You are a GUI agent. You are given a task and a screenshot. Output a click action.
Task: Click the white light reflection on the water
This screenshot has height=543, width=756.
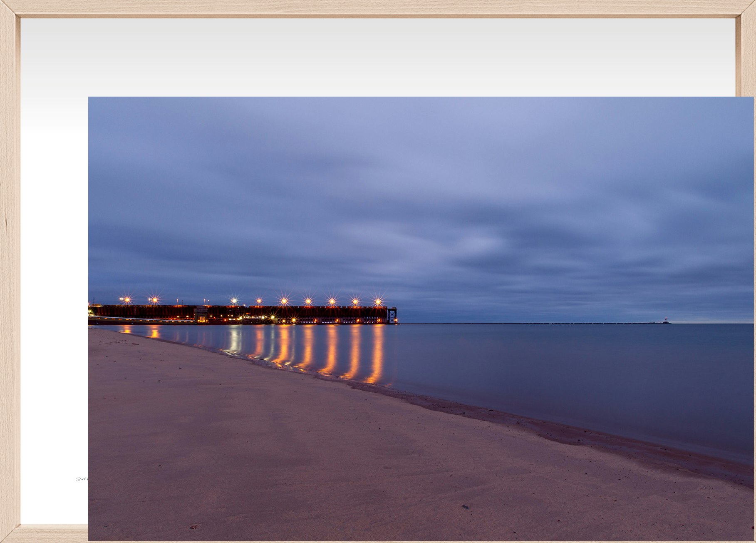235,339
